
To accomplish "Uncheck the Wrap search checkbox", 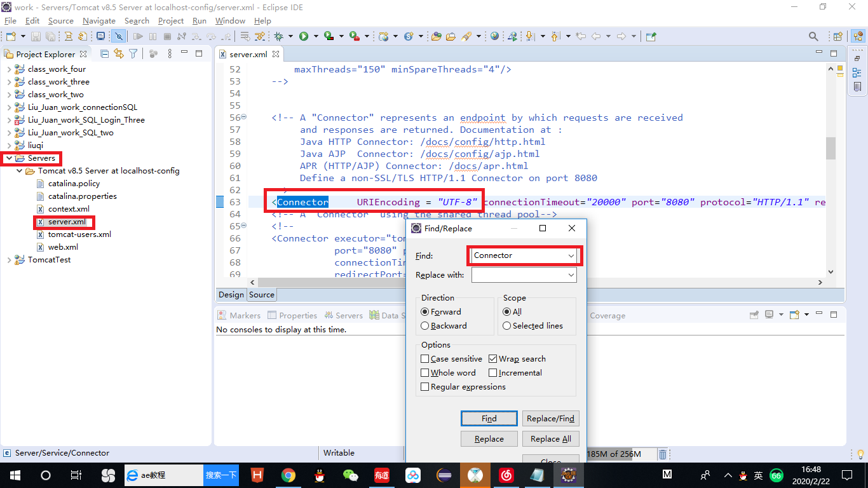I will pos(493,359).
